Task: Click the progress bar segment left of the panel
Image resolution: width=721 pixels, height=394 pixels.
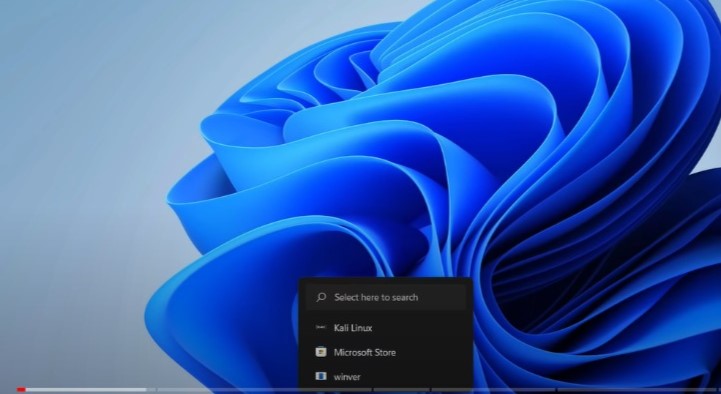Action: click(x=228, y=390)
